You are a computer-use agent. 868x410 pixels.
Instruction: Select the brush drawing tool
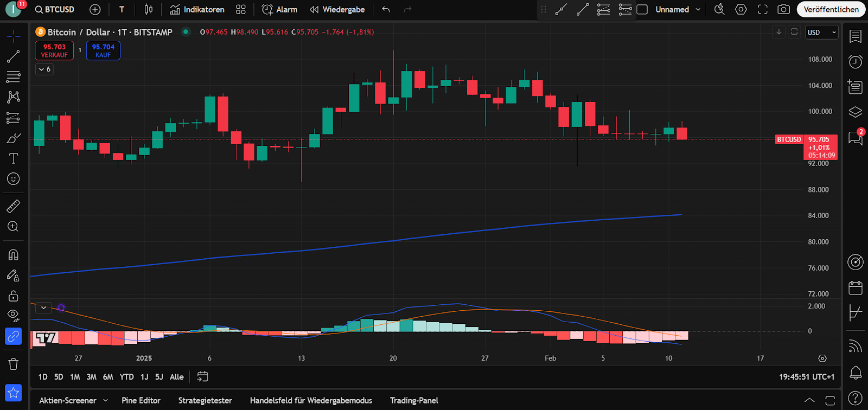(14, 138)
